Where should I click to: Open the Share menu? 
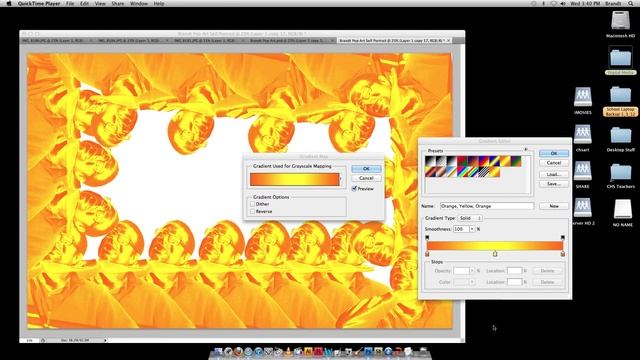[118, 3]
